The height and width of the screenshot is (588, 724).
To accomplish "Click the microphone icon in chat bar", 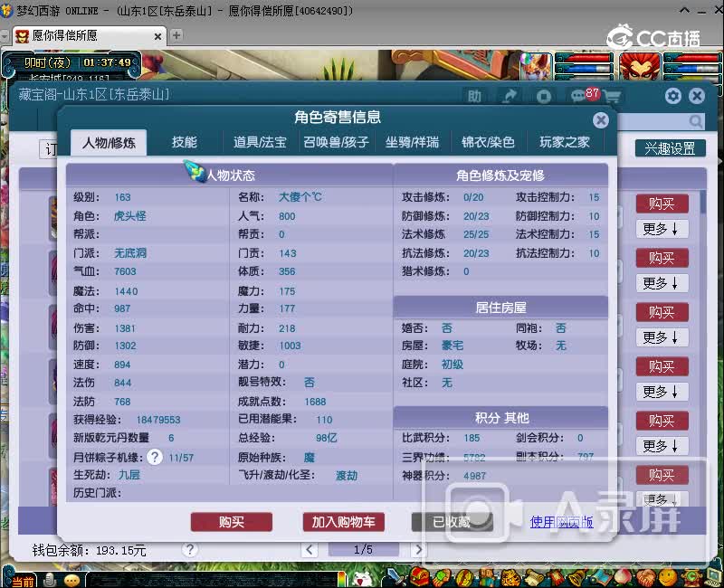I will click(50, 580).
